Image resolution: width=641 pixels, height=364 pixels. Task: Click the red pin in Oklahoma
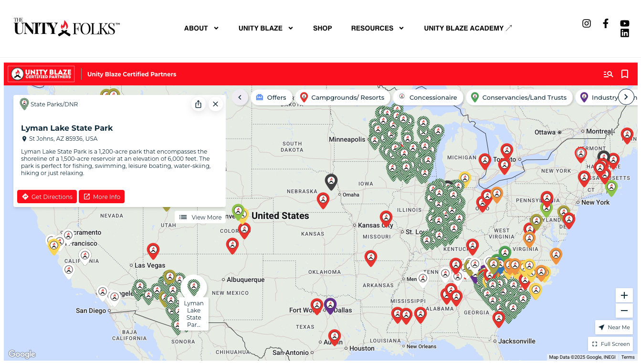point(371,258)
